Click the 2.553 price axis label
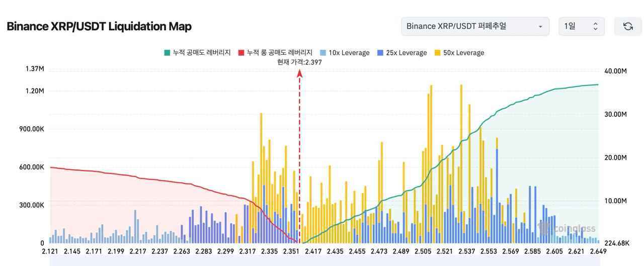644x266 pixels. [x=488, y=251]
